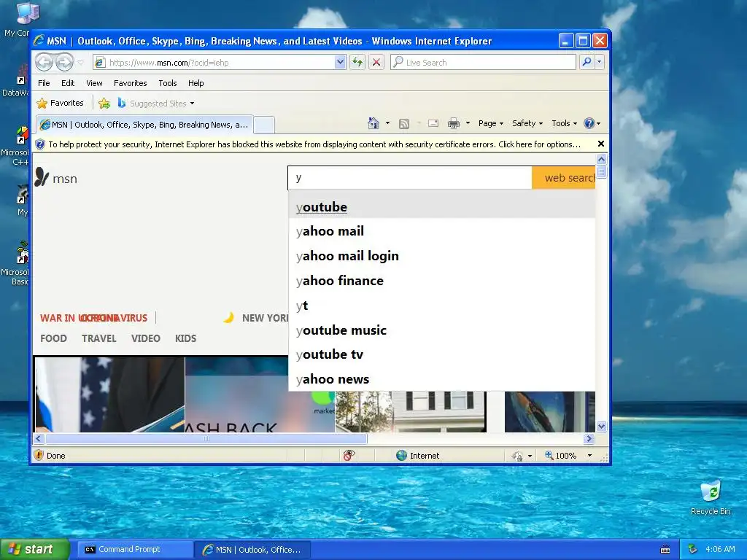Open the View menu
Screen dimensions: 747x560
(94, 83)
